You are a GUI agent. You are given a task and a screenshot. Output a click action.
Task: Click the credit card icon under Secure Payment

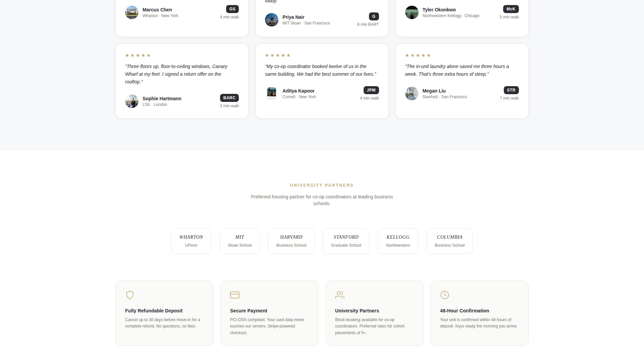[x=235, y=295]
